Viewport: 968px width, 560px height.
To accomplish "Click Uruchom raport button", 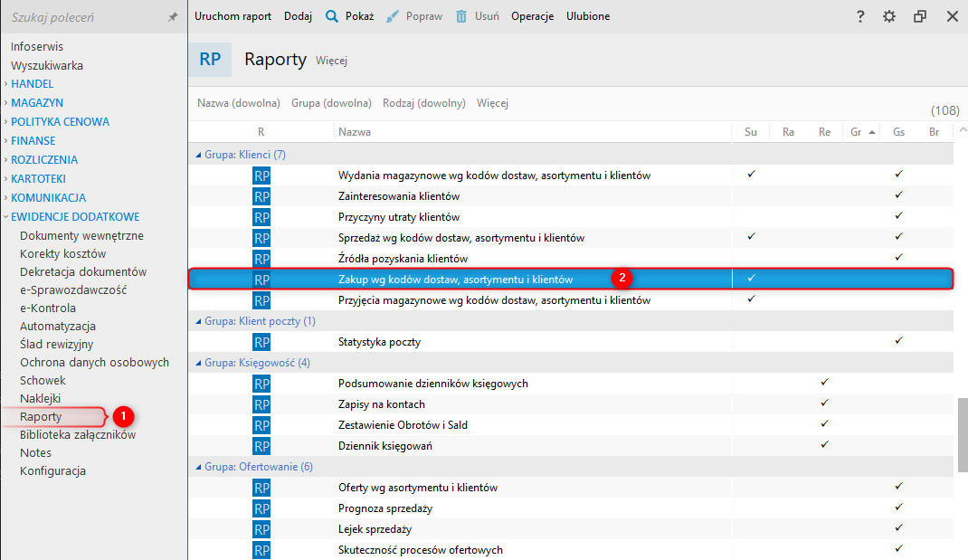I will coord(233,16).
